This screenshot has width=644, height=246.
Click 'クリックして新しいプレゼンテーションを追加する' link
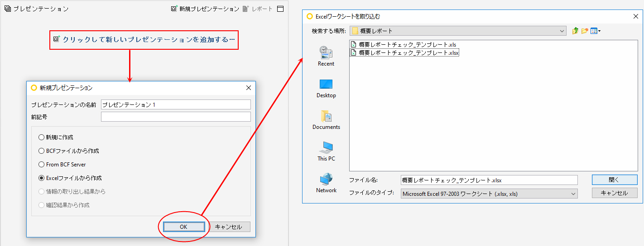coord(144,39)
